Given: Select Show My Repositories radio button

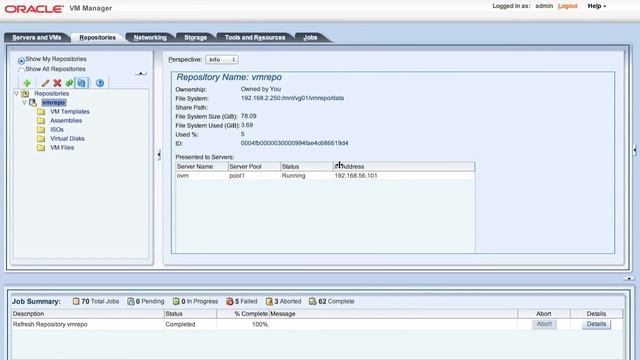Looking at the screenshot, I should (21, 61).
